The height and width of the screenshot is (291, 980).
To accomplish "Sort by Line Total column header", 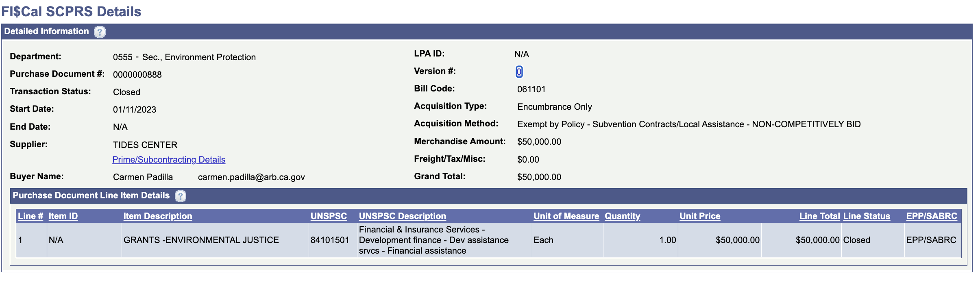I will click(x=819, y=216).
